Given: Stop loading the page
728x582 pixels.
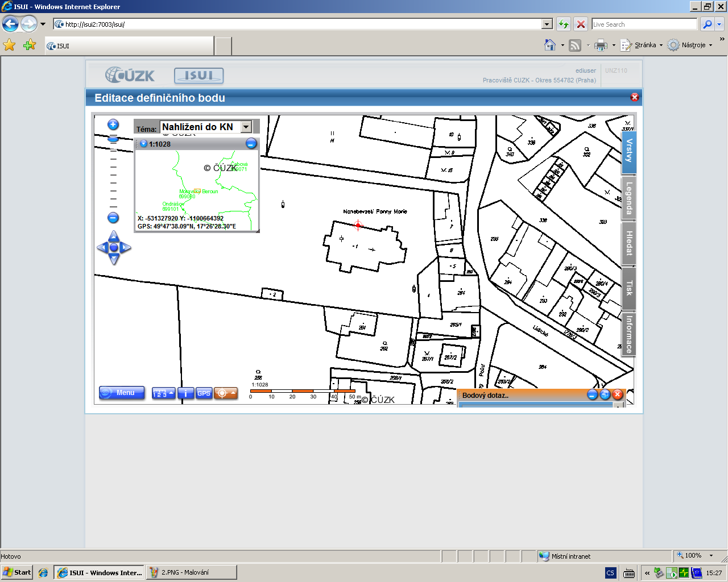Looking at the screenshot, I should (x=581, y=24).
